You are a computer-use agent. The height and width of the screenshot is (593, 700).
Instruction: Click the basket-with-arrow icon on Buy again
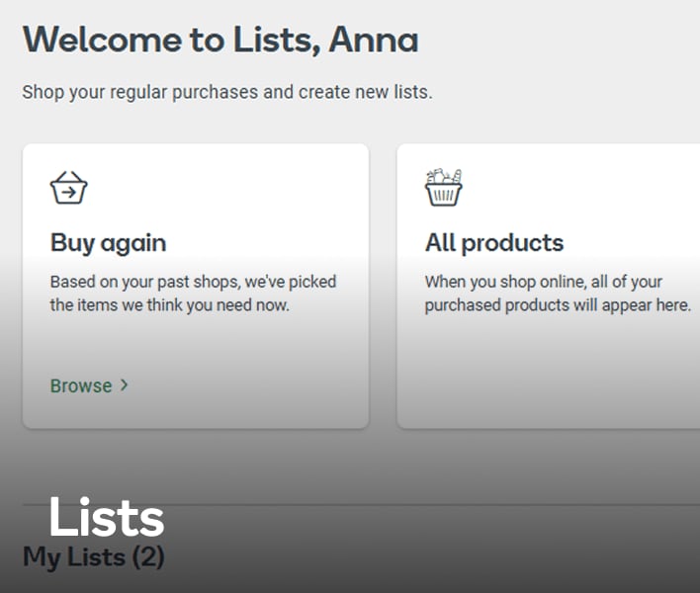[x=68, y=188]
